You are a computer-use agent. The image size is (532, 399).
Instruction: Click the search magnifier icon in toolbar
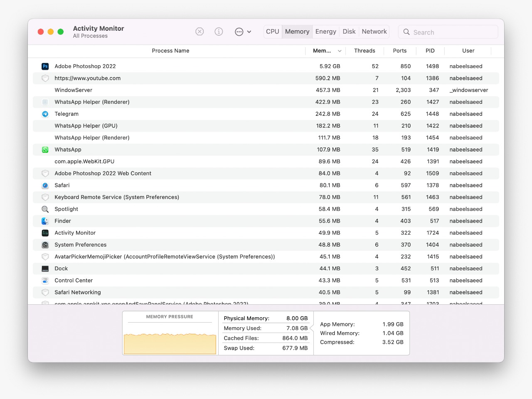(x=406, y=32)
